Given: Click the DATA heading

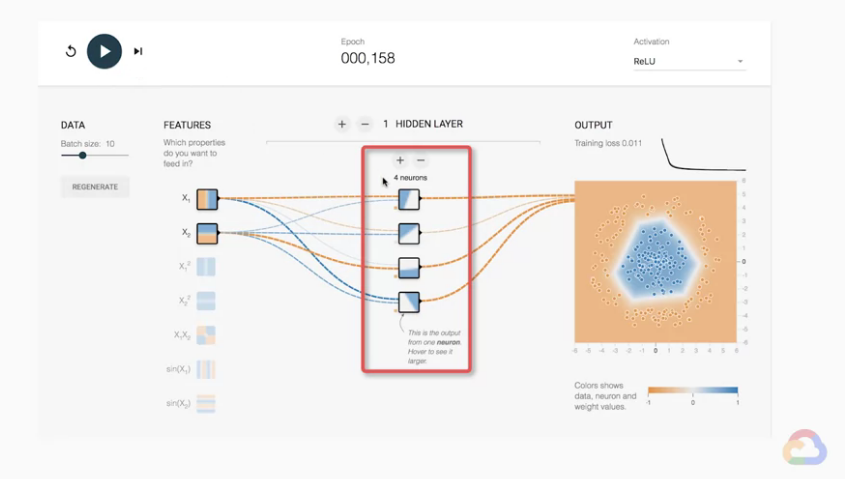Looking at the screenshot, I should [73, 125].
